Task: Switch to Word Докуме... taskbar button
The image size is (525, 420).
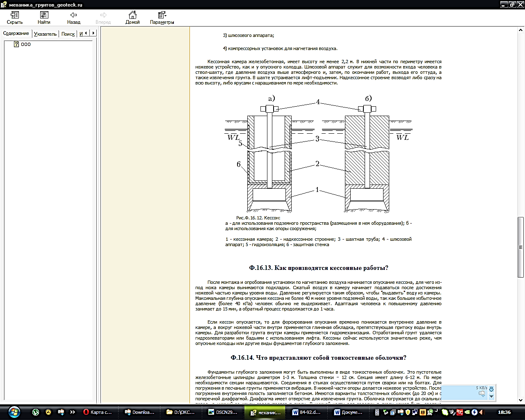Action: tap(349, 412)
